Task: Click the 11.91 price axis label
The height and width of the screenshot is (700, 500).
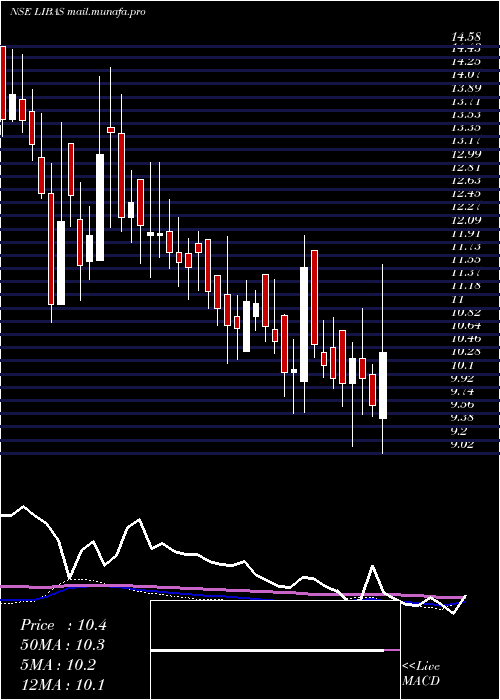Action: 466,233
